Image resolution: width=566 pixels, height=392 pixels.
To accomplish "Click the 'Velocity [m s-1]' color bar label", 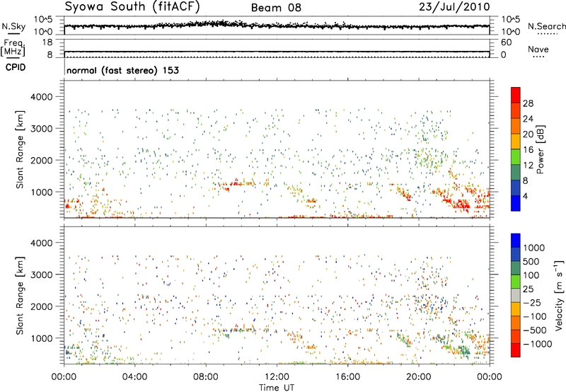I will coord(559,295).
